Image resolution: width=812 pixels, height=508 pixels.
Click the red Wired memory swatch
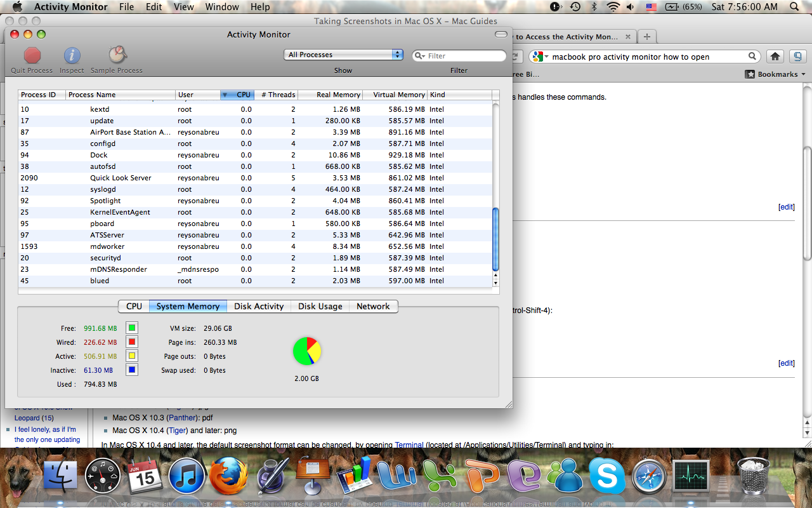(x=131, y=342)
